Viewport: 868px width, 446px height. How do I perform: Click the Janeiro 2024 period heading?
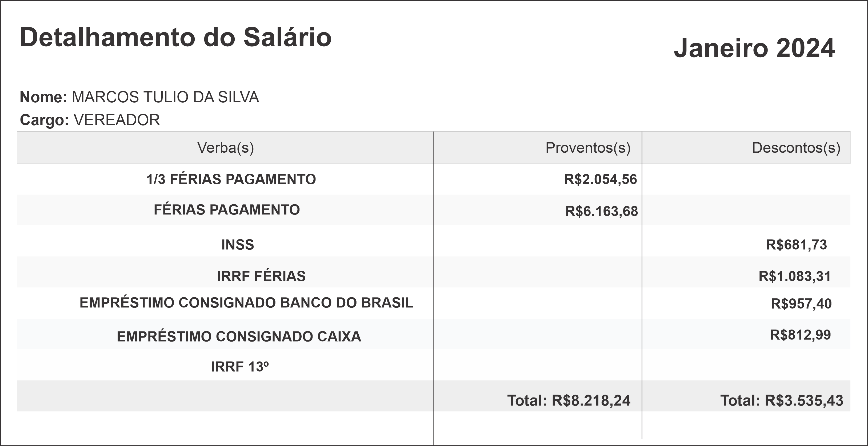754,48
